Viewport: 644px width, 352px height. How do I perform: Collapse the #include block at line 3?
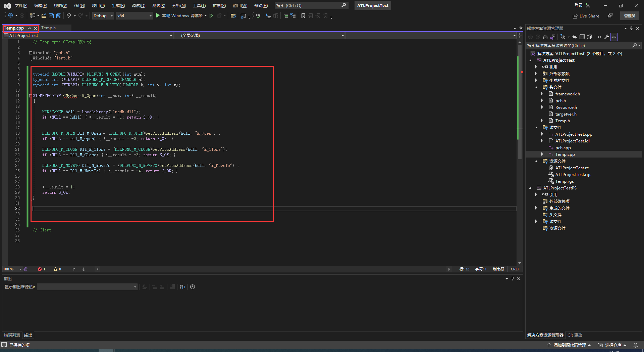pyautogui.click(x=31, y=53)
